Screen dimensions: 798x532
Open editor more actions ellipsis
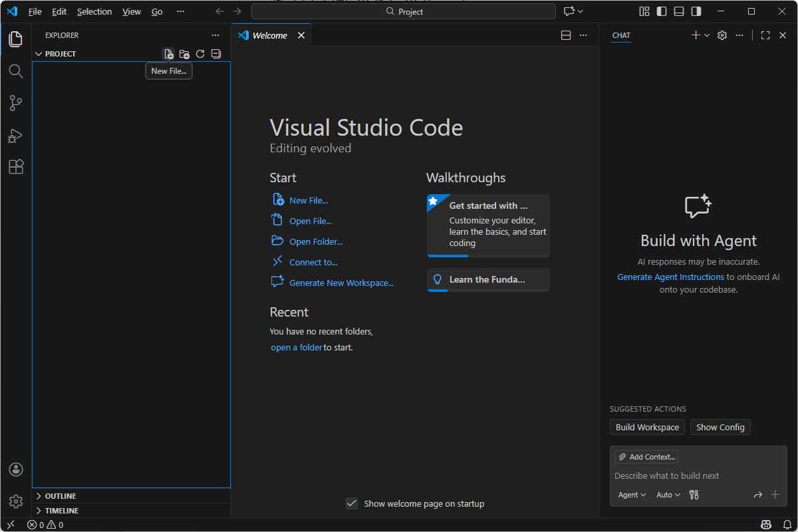point(583,35)
